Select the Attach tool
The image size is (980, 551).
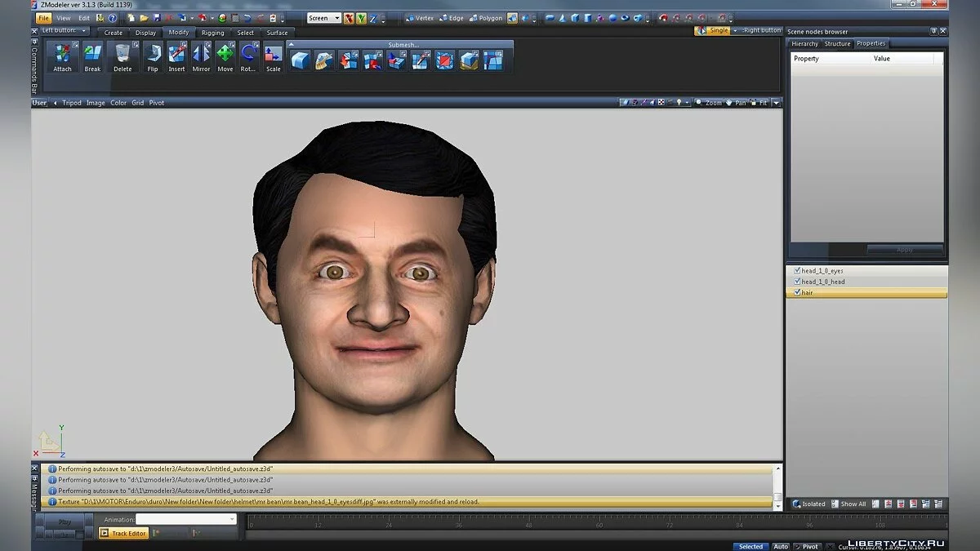point(62,57)
